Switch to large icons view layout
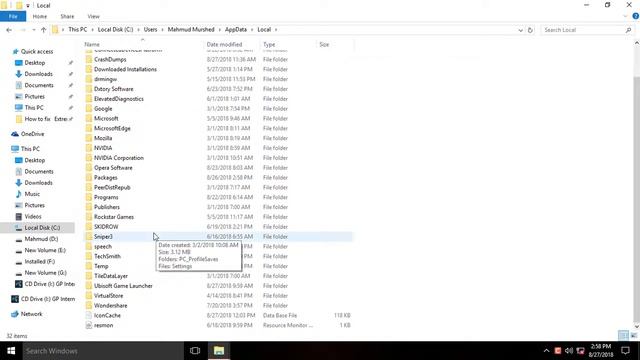This screenshot has width=640, height=360. (633, 336)
